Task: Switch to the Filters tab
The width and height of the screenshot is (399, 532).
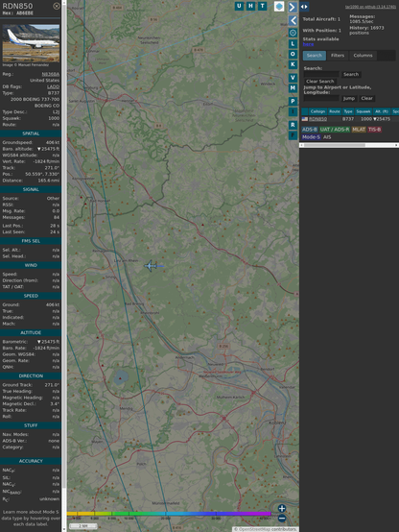Action: click(338, 56)
